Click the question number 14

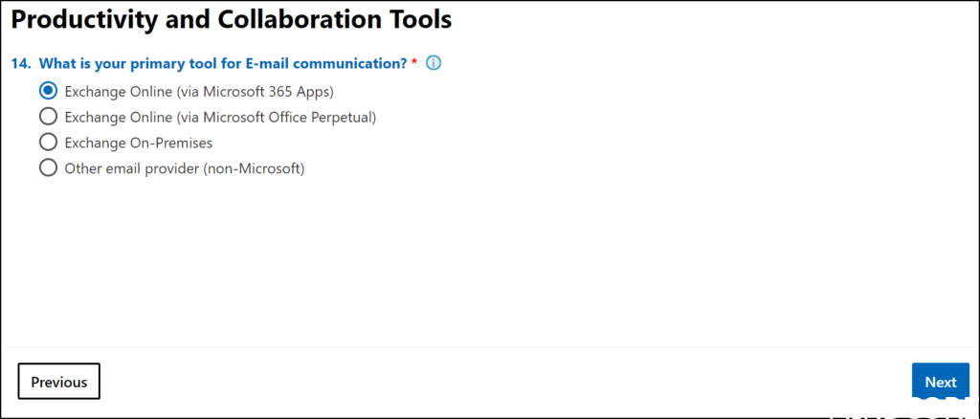click(21, 64)
